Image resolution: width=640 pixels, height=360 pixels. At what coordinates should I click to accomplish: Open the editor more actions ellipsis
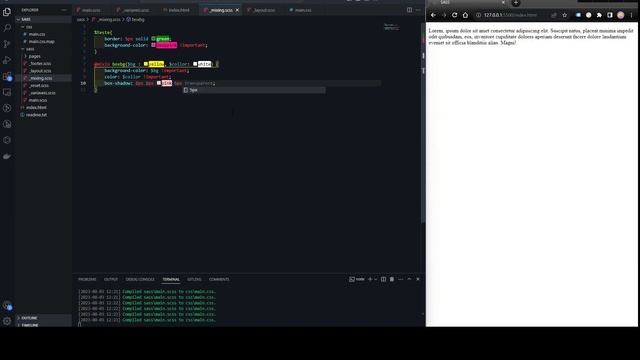tap(418, 10)
